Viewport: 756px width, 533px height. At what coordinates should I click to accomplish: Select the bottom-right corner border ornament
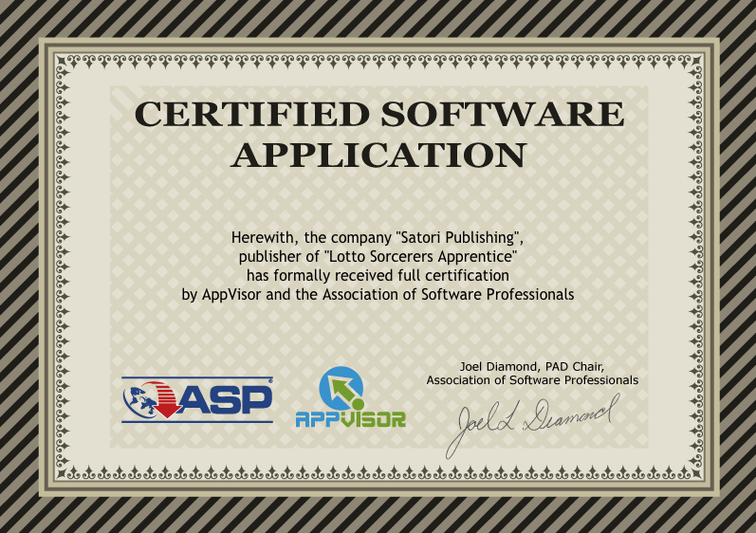[694, 471]
